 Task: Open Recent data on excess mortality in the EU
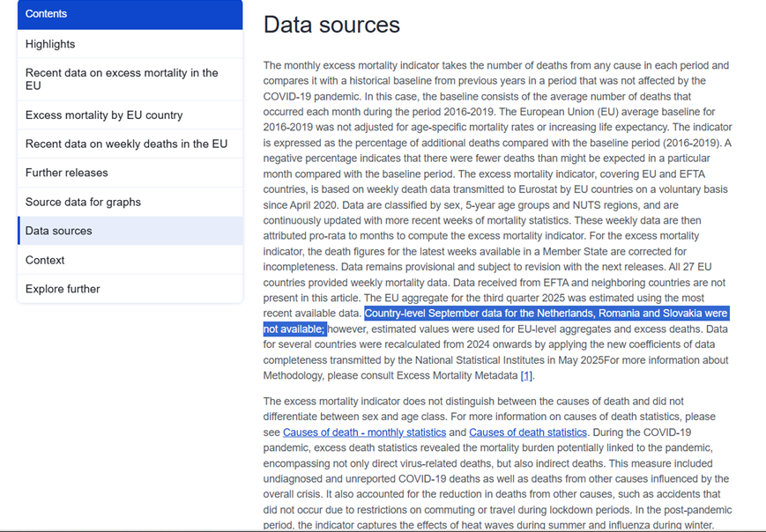[x=122, y=79]
